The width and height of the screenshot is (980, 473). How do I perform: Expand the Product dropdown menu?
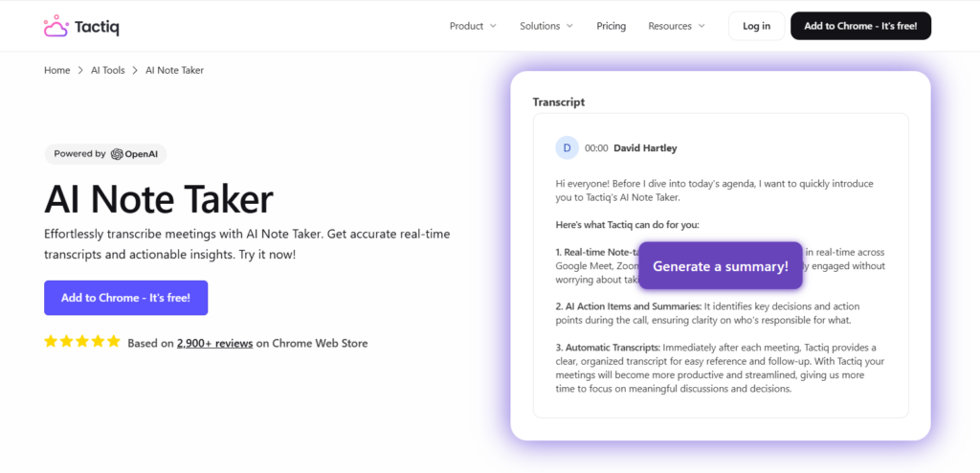coord(473,26)
